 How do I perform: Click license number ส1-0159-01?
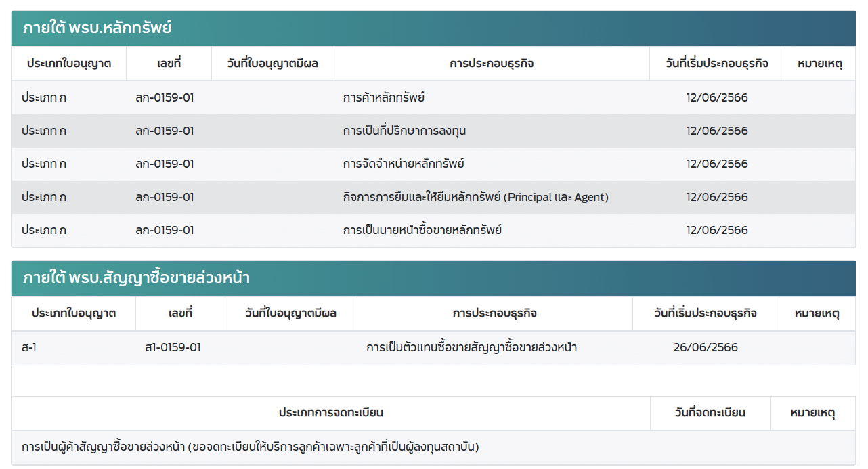173,347
